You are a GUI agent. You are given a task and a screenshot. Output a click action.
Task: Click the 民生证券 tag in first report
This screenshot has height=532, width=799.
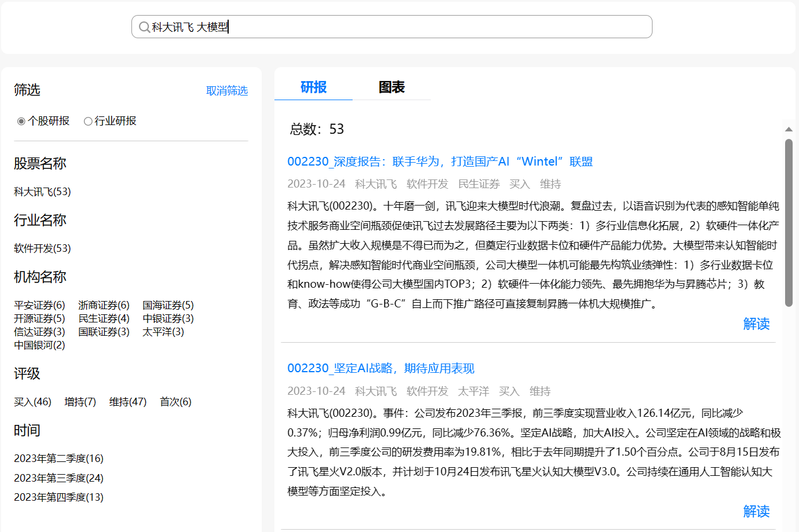(479, 184)
